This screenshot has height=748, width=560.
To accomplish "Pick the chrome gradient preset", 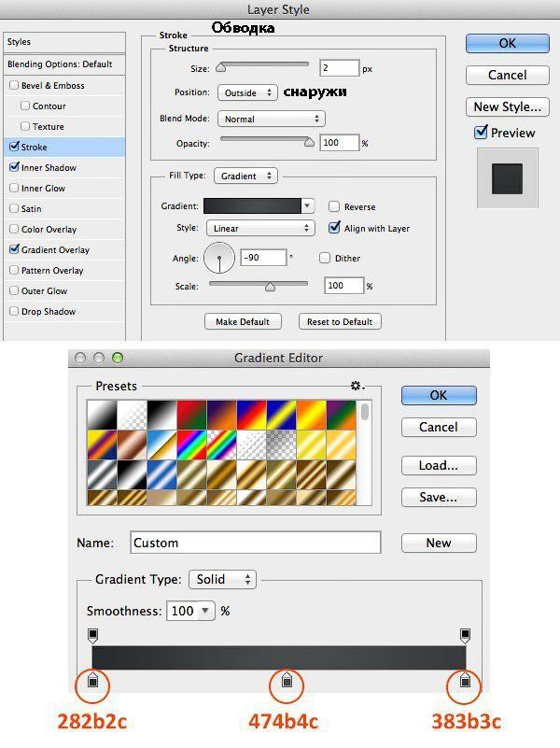I will tap(161, 445).
